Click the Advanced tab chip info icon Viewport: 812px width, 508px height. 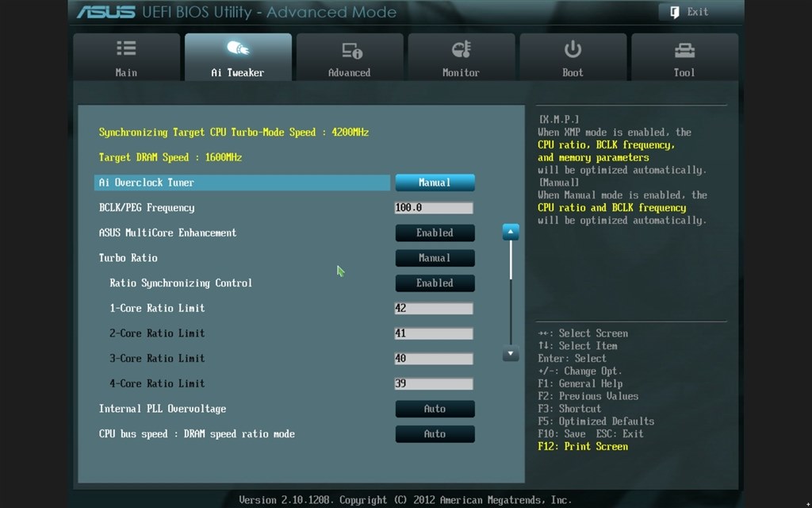(351, 50)
